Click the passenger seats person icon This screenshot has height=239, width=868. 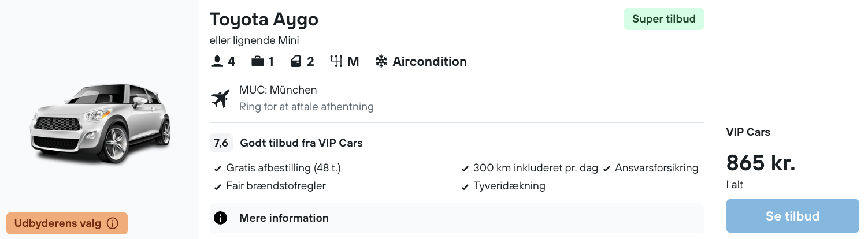tap(217, 62)
